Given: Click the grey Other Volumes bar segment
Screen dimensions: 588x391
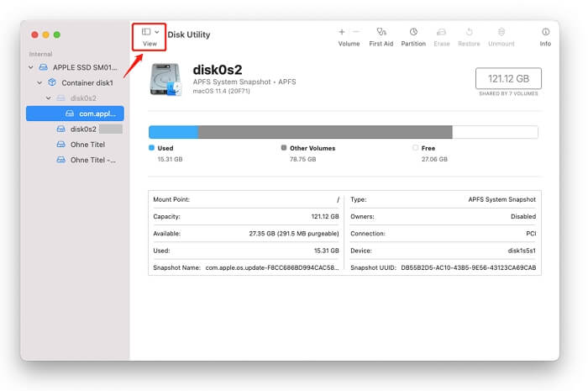Looking at the screenshot, I should 325,132.
